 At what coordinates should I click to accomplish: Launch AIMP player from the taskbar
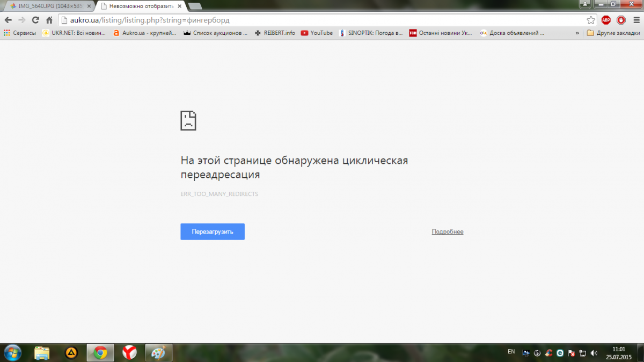71,353
